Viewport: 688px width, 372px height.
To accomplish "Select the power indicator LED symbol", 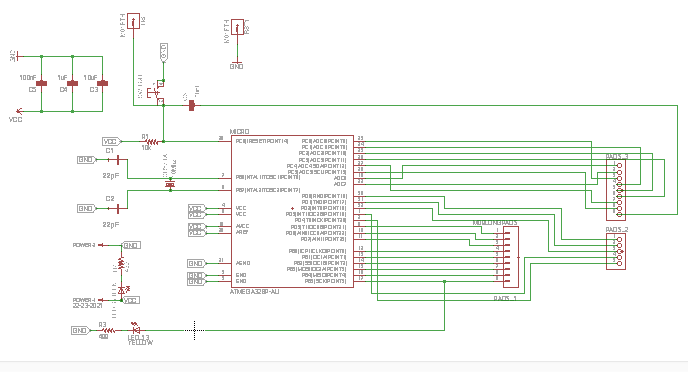I will pyautogui.click(x=123, y=289).
